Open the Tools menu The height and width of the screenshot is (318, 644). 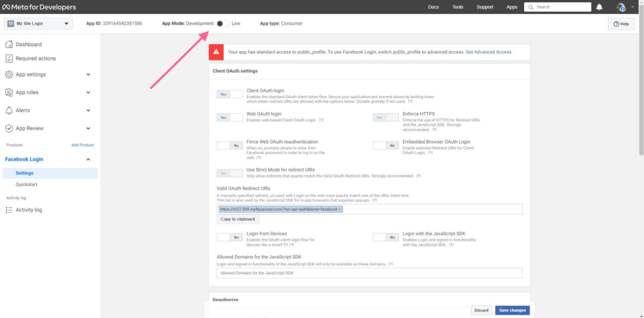[458, 7]
